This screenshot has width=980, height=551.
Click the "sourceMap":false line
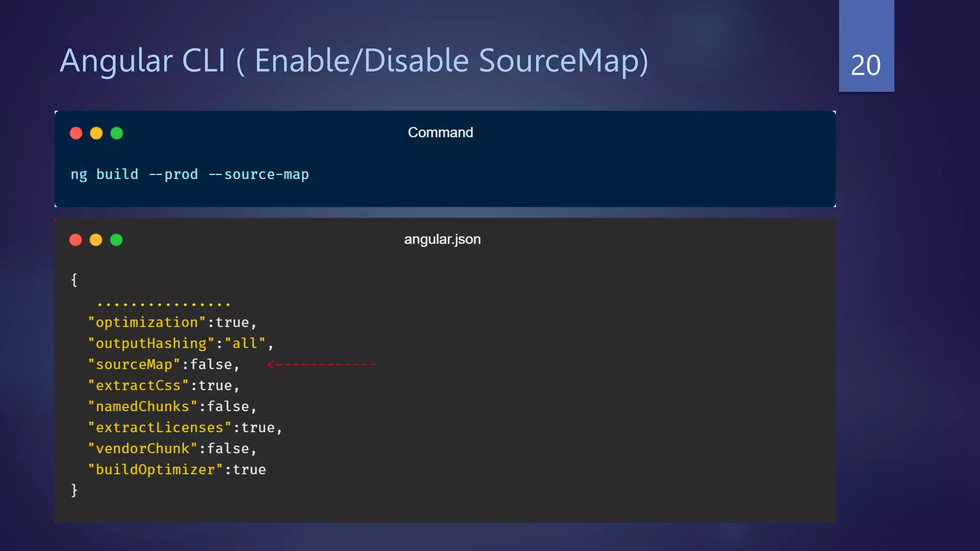point(164,364)
